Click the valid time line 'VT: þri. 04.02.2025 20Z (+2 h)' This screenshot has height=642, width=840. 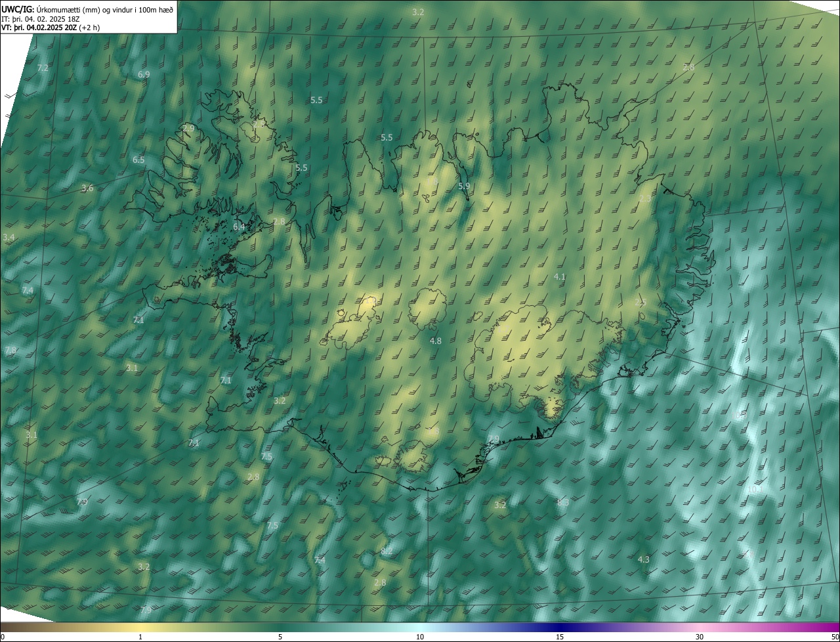tap(51, 28)
